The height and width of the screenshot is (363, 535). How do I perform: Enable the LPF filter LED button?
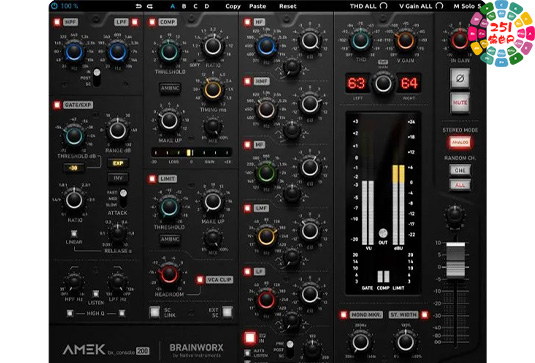tap(135, 22)
